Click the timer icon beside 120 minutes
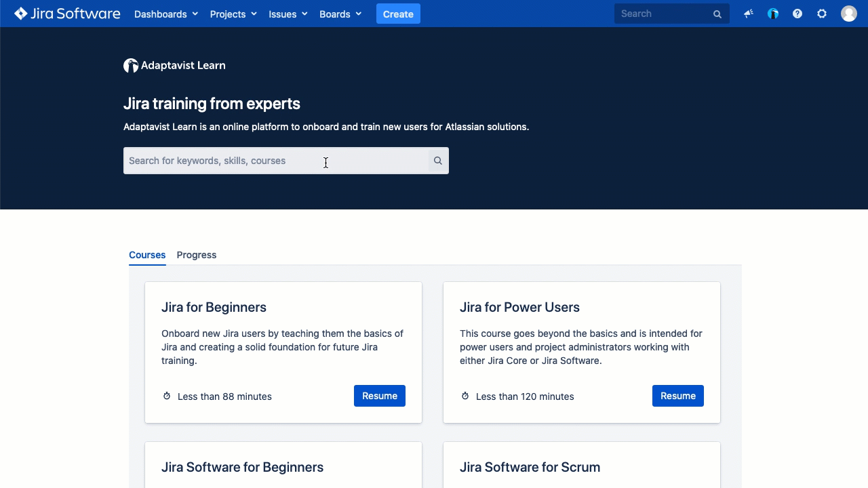The height and width of the screenshot is (488, 868). click(x=465, y=396)
